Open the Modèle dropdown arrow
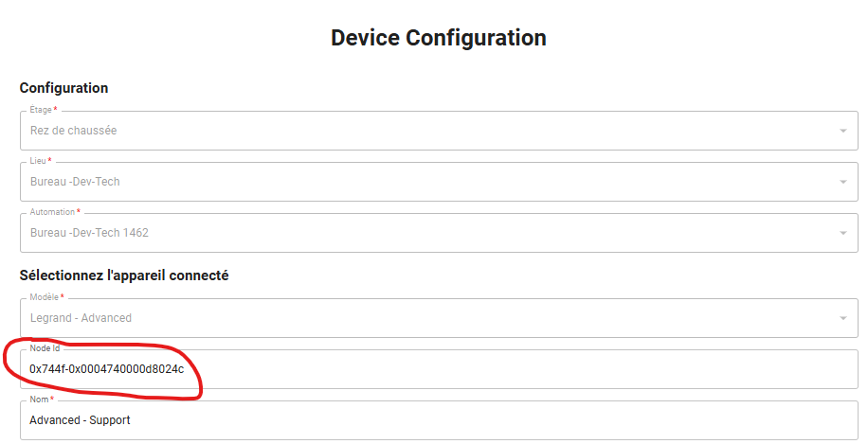 tap(842, 318)
